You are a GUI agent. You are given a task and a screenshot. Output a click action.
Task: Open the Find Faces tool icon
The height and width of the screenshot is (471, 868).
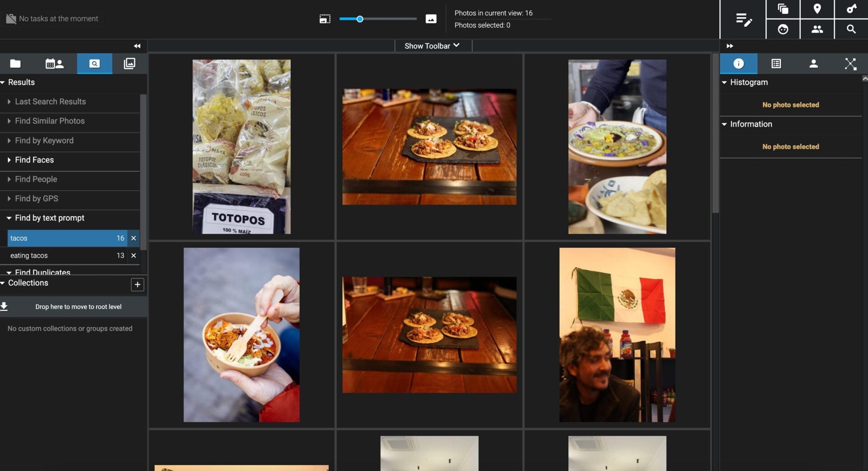pos(783,29)
